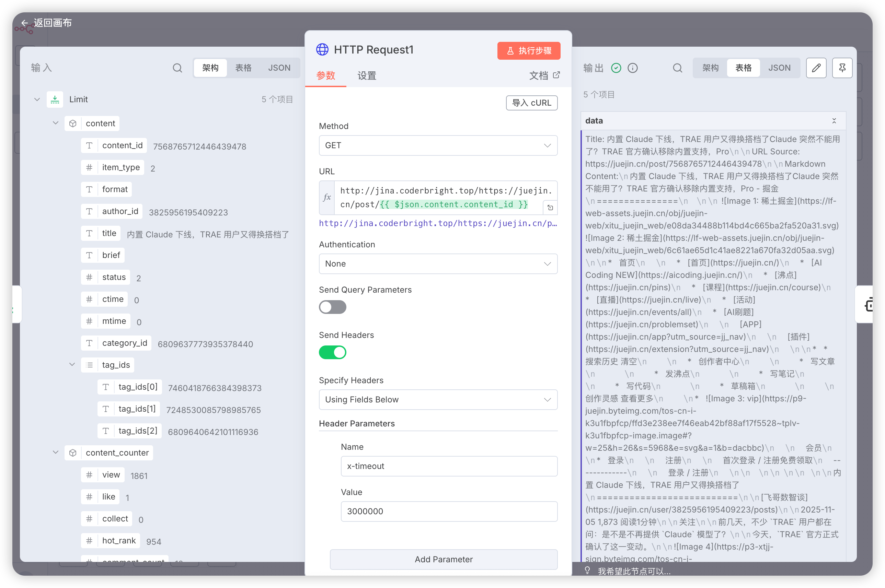Click Add Parameter button
The height and width of the screenshot is (588, 885).
(444, 559)
